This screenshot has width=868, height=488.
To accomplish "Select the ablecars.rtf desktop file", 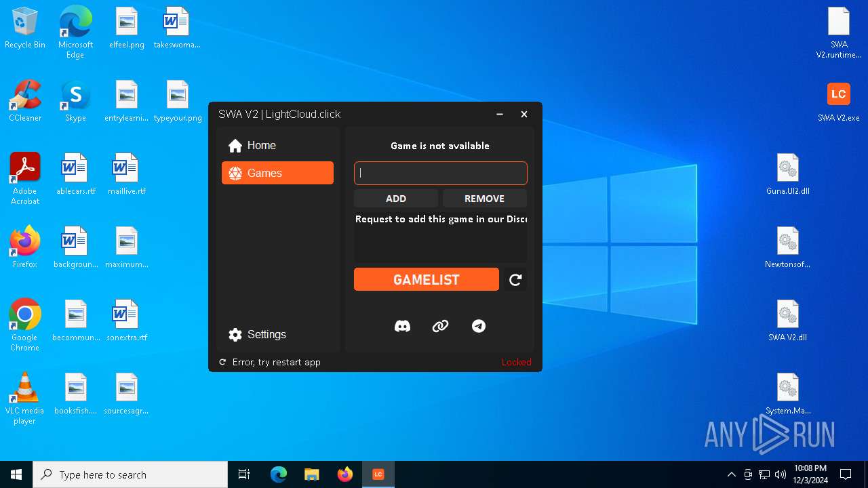I will point(75,174).
